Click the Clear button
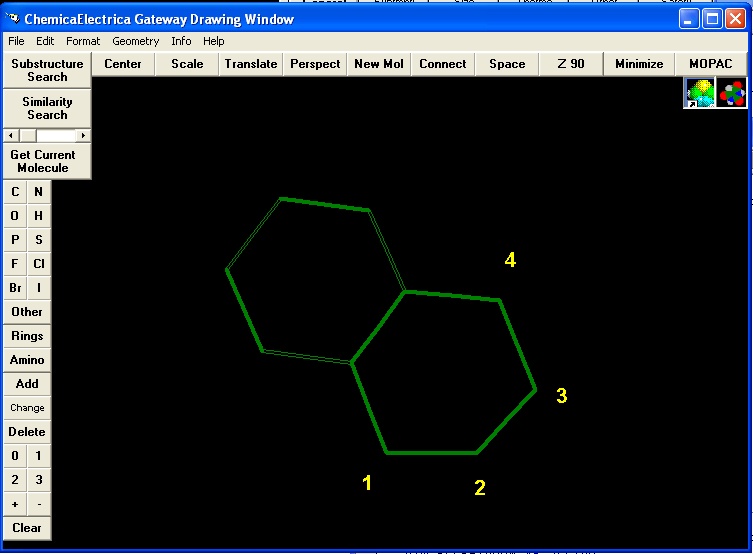The image size is (753, 554). 27,528
